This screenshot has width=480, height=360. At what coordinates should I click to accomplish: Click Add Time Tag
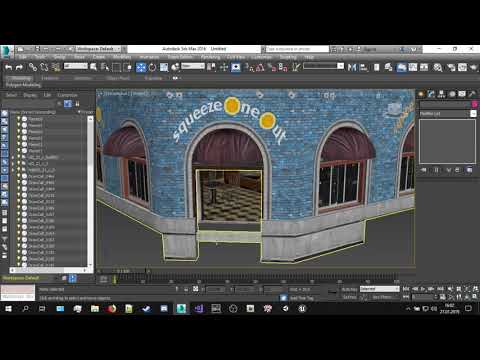(x=302, y=298)
